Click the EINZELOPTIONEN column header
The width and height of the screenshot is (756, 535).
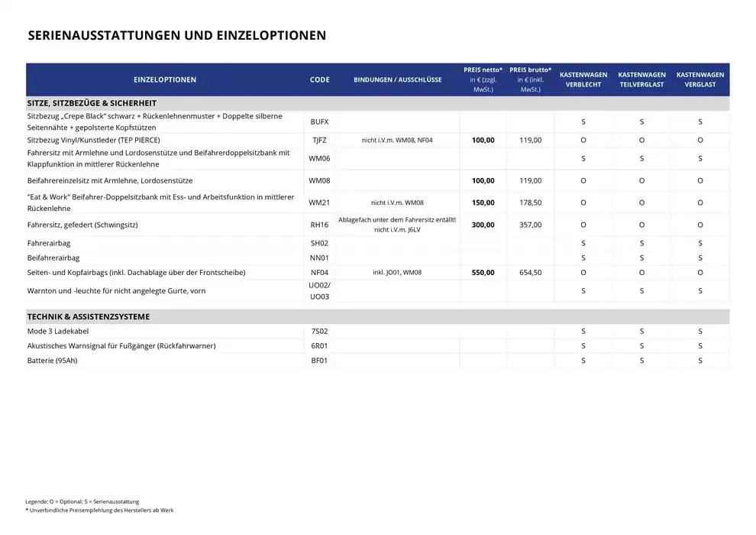pyautogui.click(x=164, y=79)
